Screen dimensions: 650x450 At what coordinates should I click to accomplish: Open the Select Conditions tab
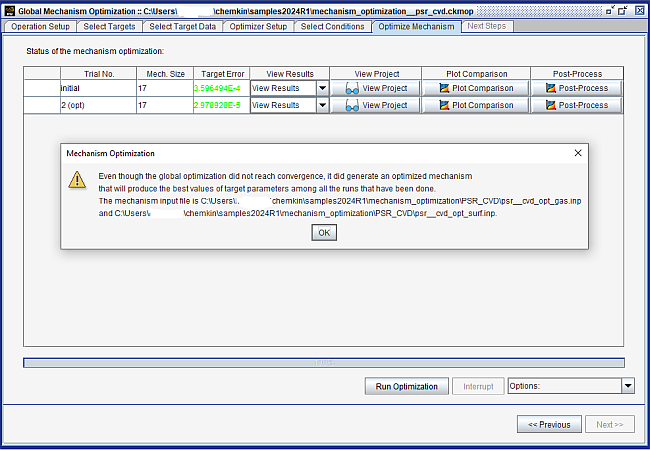(332, 27)
